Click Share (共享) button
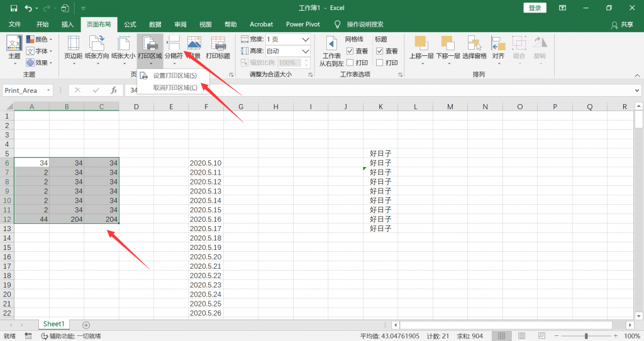 coord(622,24)
